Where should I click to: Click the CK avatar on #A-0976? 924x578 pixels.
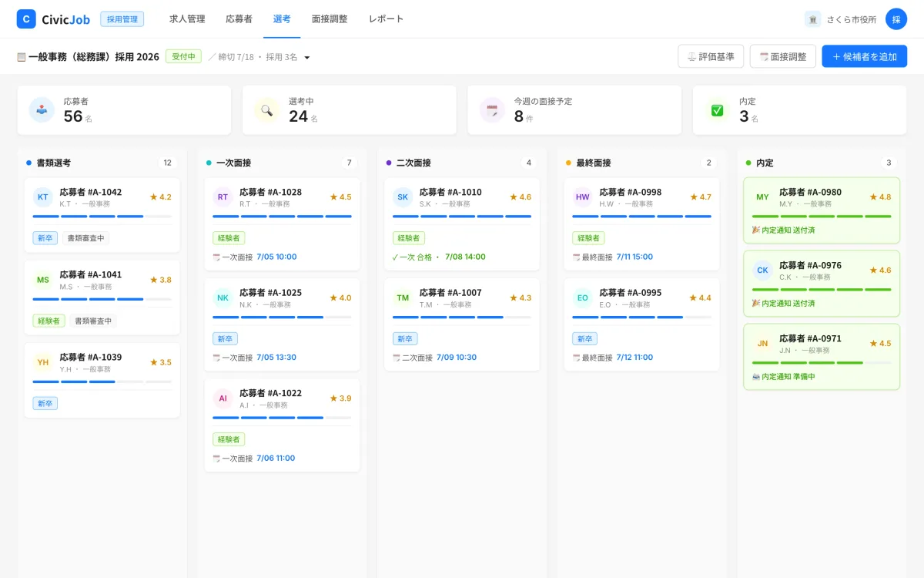click(x=762, y=271)
